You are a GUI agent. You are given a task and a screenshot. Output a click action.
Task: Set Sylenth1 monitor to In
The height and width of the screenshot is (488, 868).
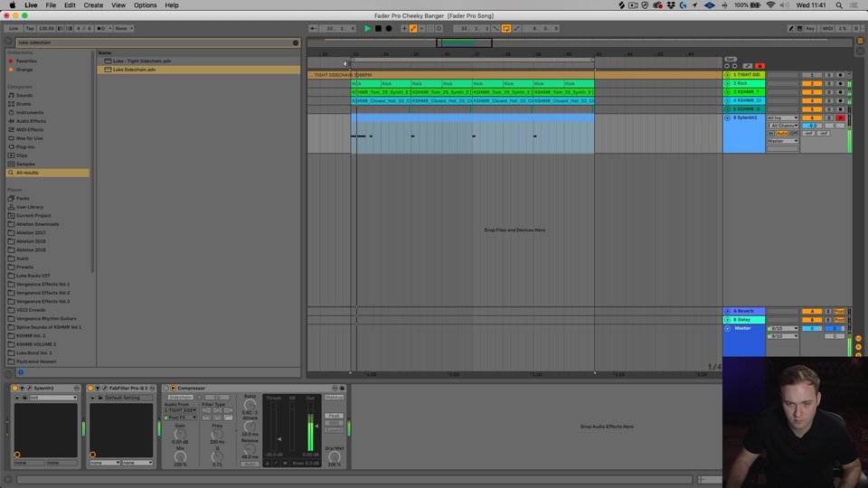pos(770,134)
